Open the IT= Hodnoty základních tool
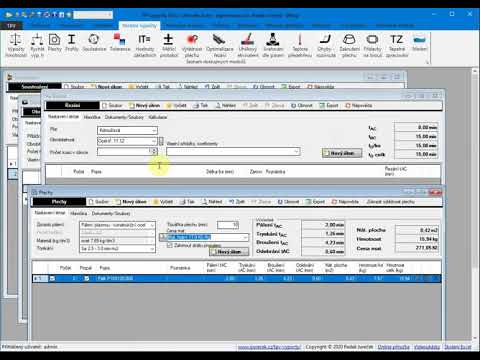The width and height of the screenshot is (480, 360). (x=145, y=45)
